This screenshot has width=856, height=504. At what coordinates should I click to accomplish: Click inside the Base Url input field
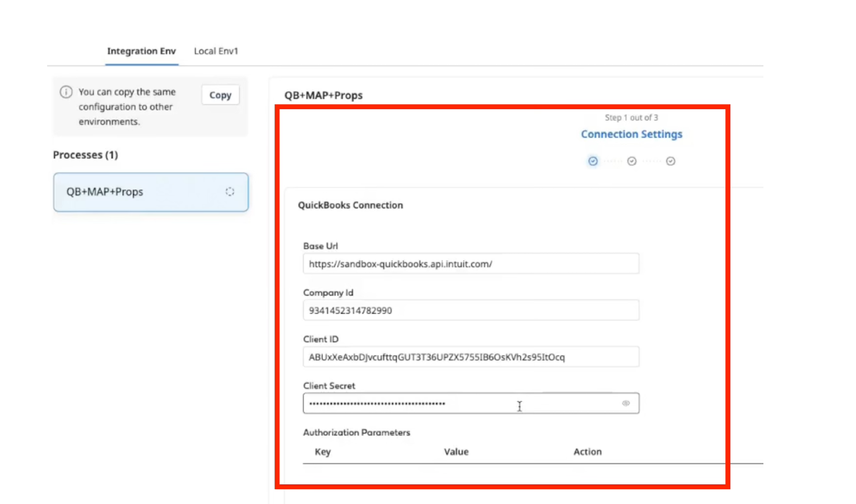471,263
